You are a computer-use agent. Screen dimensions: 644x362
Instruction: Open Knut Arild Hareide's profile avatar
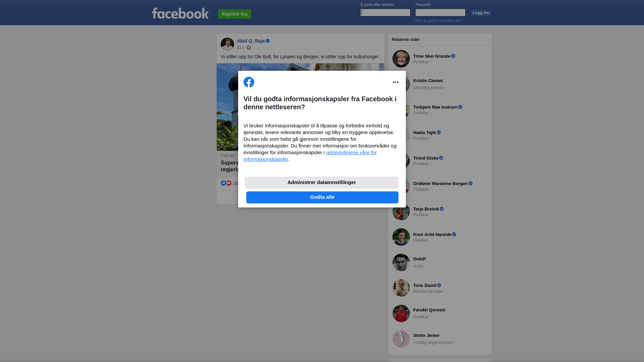[401, 237]
